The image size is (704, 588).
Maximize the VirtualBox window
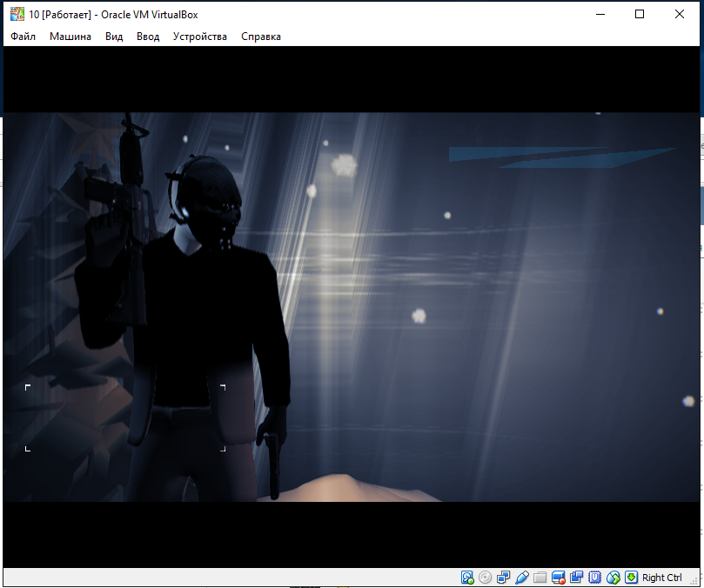click(x=640, y=15)
